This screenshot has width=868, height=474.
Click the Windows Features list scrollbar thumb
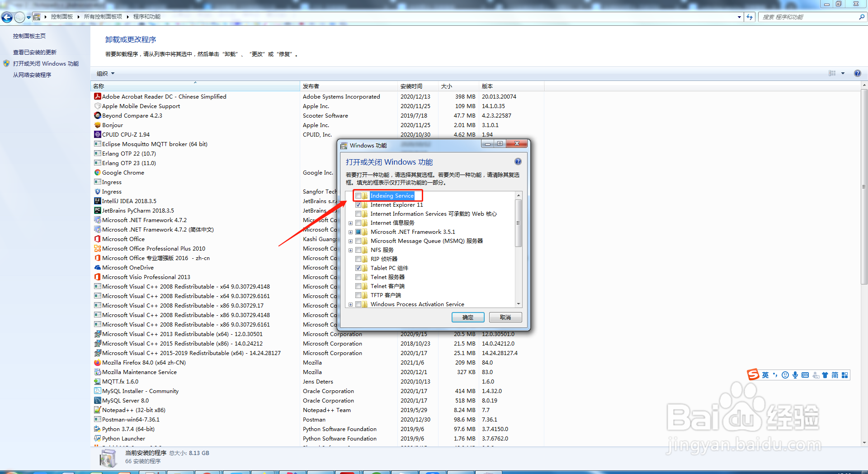pyautogui.click(x=519, y=223)
